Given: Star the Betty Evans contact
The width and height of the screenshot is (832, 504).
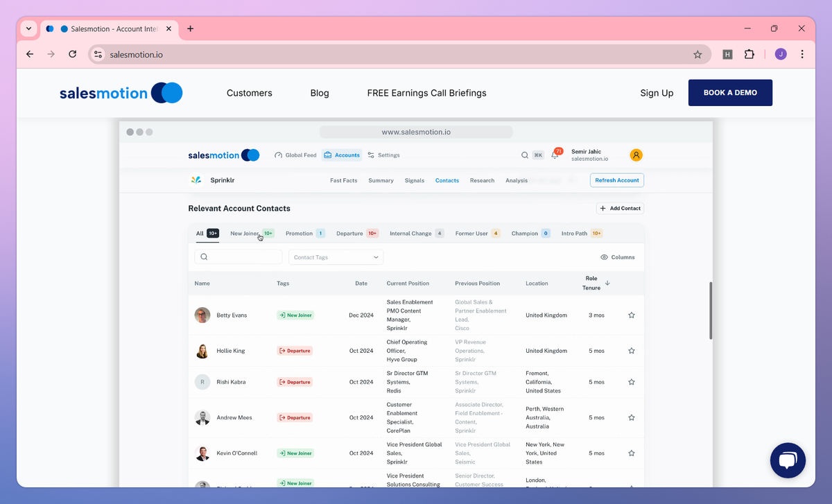Looking at the screenshot, I should [x=632, y=315].
